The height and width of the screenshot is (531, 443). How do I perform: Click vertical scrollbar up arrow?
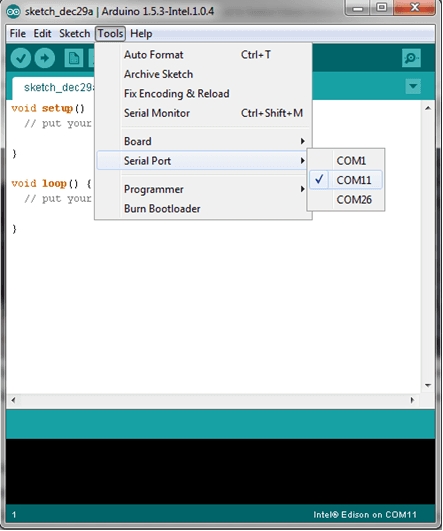[428, 108]
